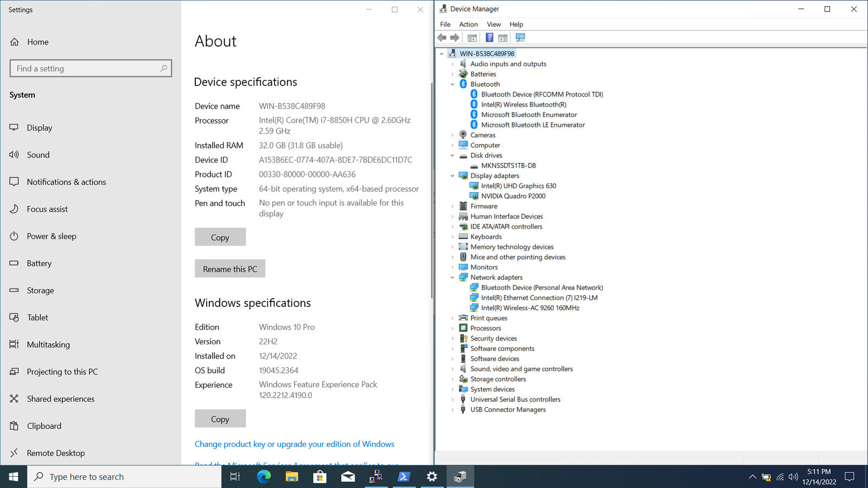The height and width of the screenshot is (488, 868).
Task: Click the Home icon in Settings sidebar
Action: (15, 42)
